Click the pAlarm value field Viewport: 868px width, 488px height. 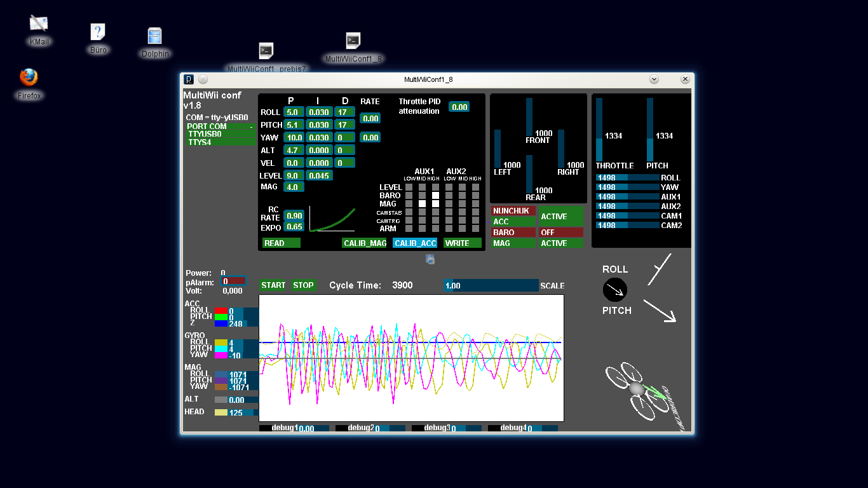coord(233,281)
